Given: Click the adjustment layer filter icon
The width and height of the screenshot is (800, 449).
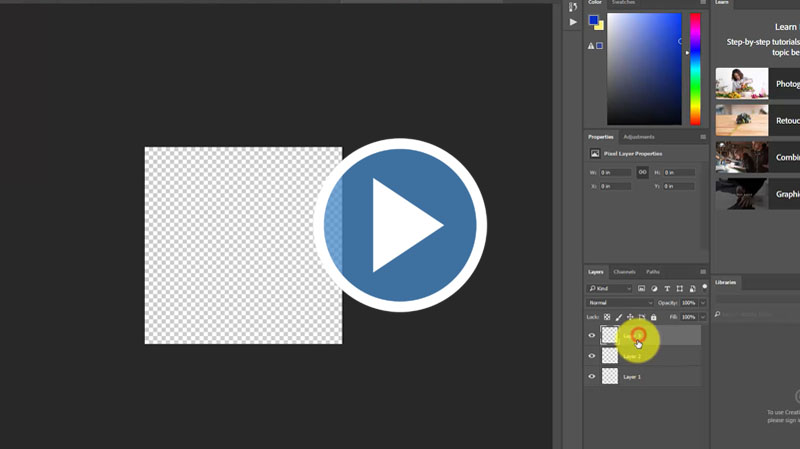Looking at the screenshot, I should [x=654, y=288].
